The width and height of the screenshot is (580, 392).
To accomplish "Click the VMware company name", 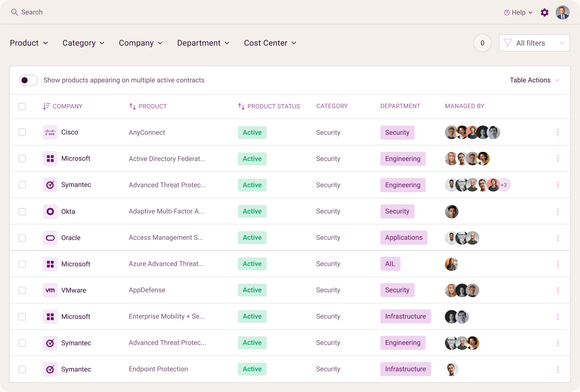I will 74,290.
